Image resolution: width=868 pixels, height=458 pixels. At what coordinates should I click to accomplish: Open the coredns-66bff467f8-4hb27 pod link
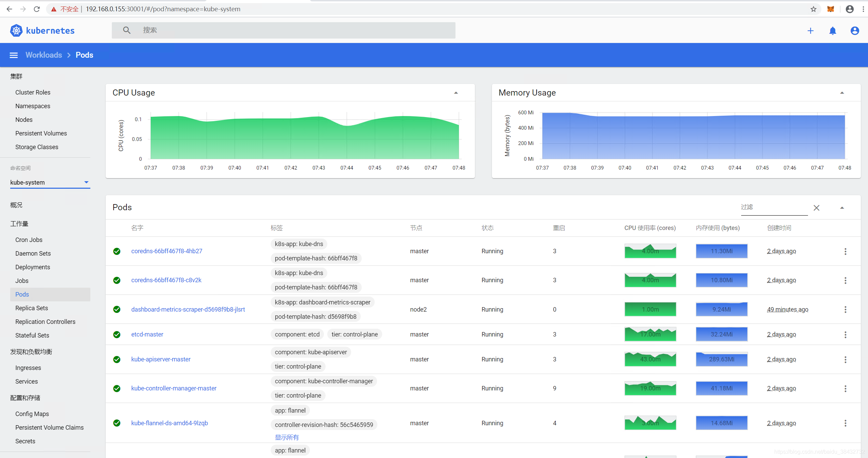tap(166, 251)
